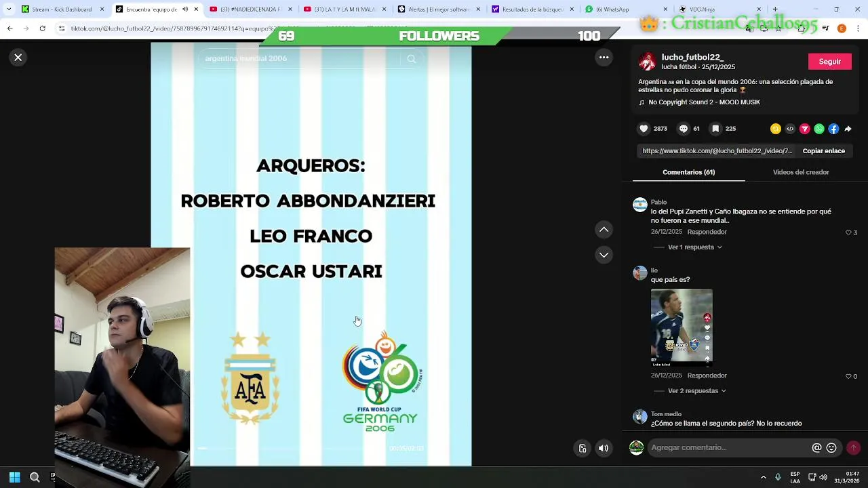This screenshot has width=868, height=488.
Task: Click the embed code icon
Action: click(x=790, y=129)
